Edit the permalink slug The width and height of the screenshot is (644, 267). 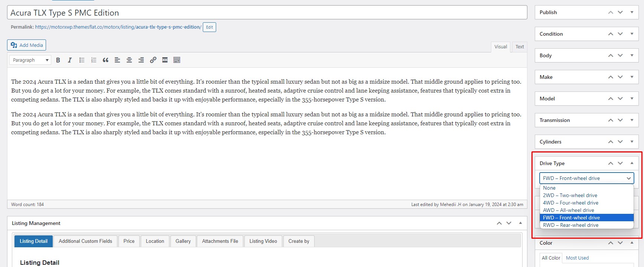pos(209,27)
